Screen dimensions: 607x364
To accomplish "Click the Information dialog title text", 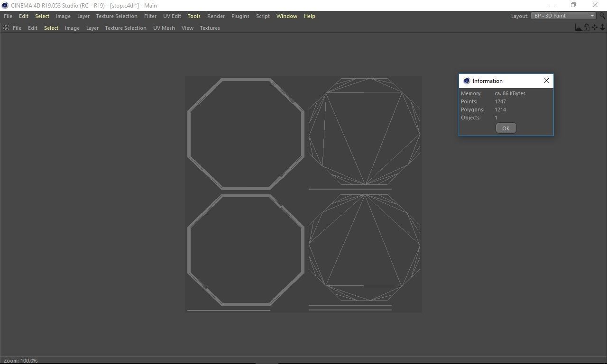I will 487,81.
